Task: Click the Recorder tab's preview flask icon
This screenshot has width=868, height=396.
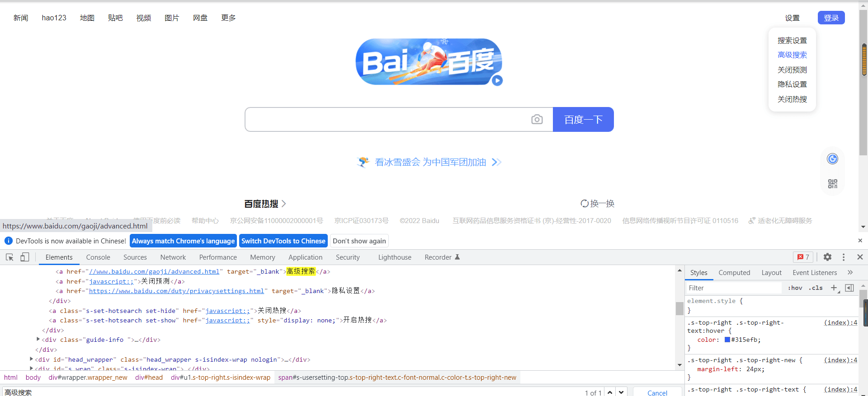Action: (457, 257)
